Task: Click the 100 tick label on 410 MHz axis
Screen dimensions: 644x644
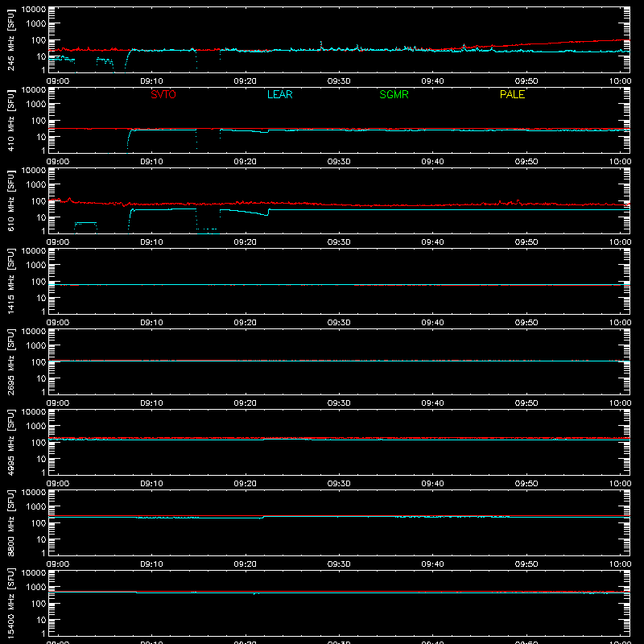Action: click(39, 121)
